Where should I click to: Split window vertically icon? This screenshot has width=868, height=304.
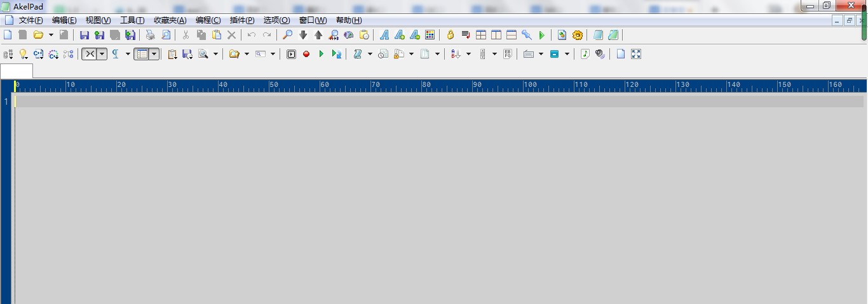[496, 35]
